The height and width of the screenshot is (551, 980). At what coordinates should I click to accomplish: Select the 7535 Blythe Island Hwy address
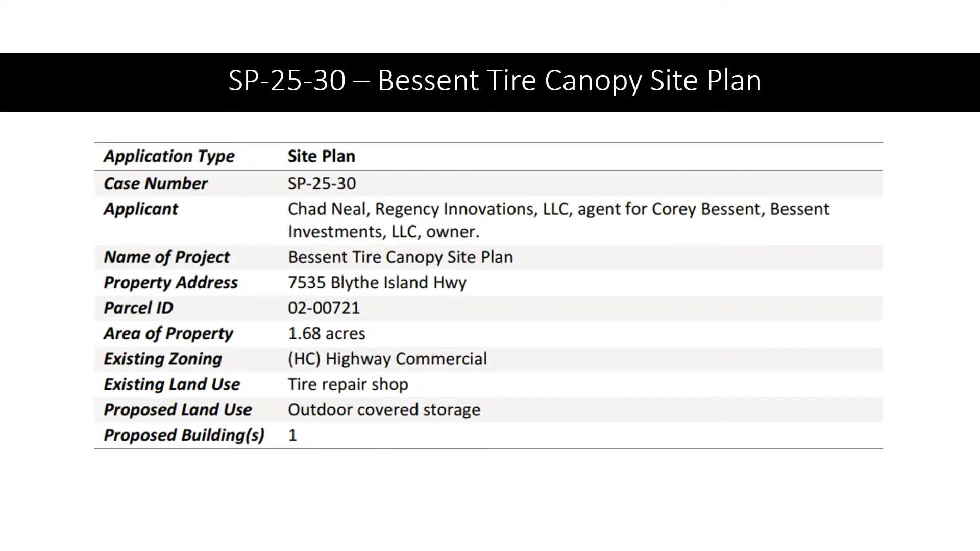click(377, 282)
